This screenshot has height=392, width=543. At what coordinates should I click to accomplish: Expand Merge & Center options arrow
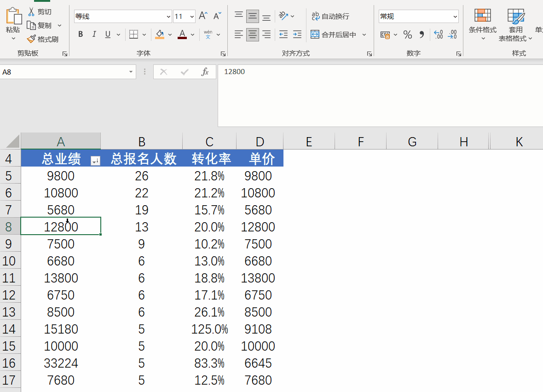(364, 35)
